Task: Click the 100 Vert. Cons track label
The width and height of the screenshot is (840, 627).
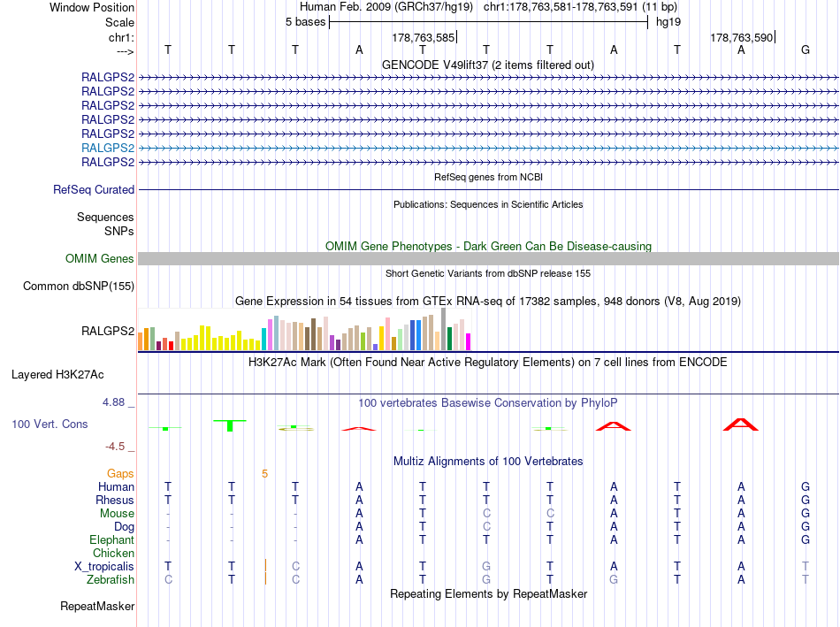Action: point(50,424)
